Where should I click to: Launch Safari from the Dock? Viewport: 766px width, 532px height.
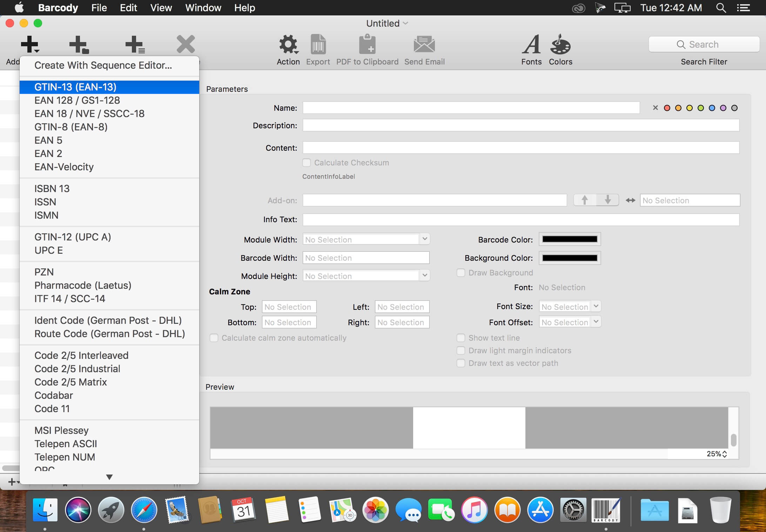pyautogui.click(x=144, y=510)
